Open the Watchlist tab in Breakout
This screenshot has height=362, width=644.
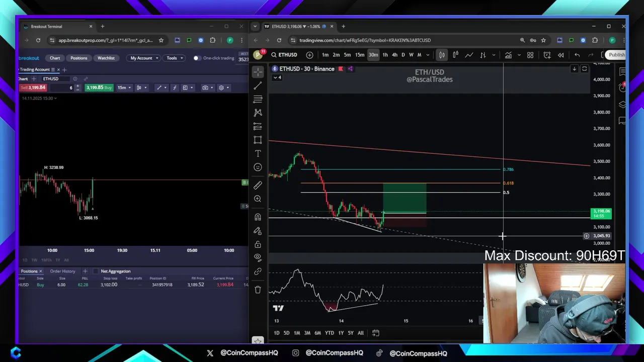tap(106, 58)
